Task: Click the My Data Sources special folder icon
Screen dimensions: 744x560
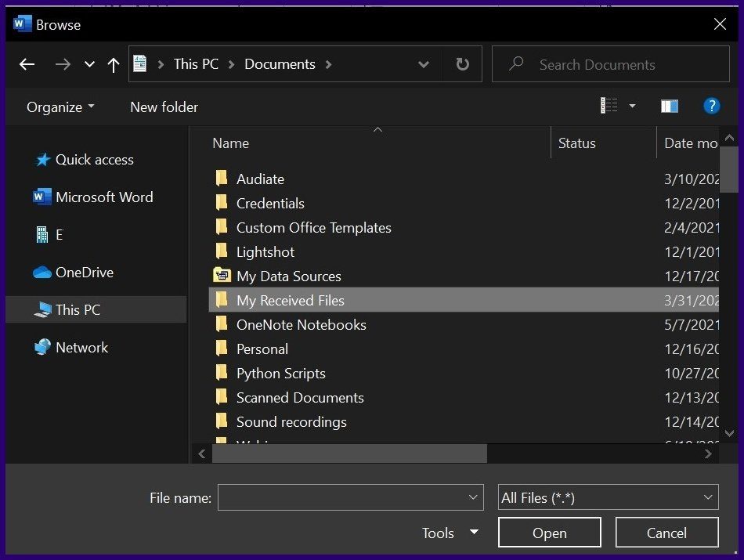Action: [222, 275]
